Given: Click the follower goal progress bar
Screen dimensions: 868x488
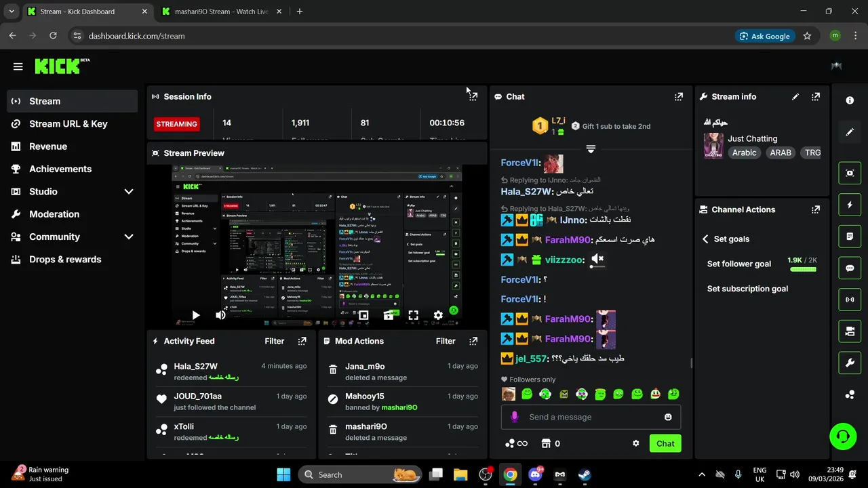Looking at the screenshot, I should [803, 269].
